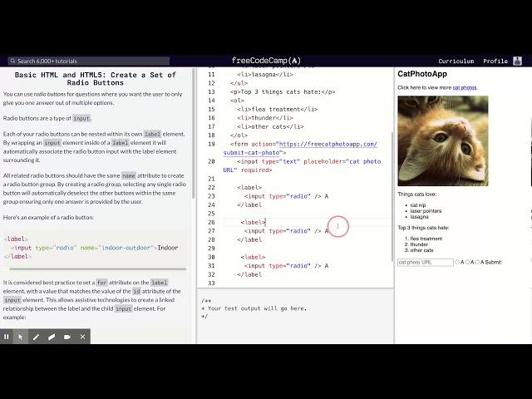Image resolution: width=532 pixels, height=399 pixels.
Task: Click the instructions panel vertical scrollbar
Action: 194,133
